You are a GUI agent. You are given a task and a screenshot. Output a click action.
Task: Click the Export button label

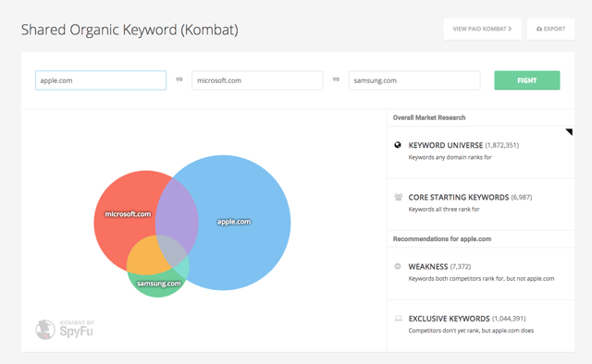(554, 29)
